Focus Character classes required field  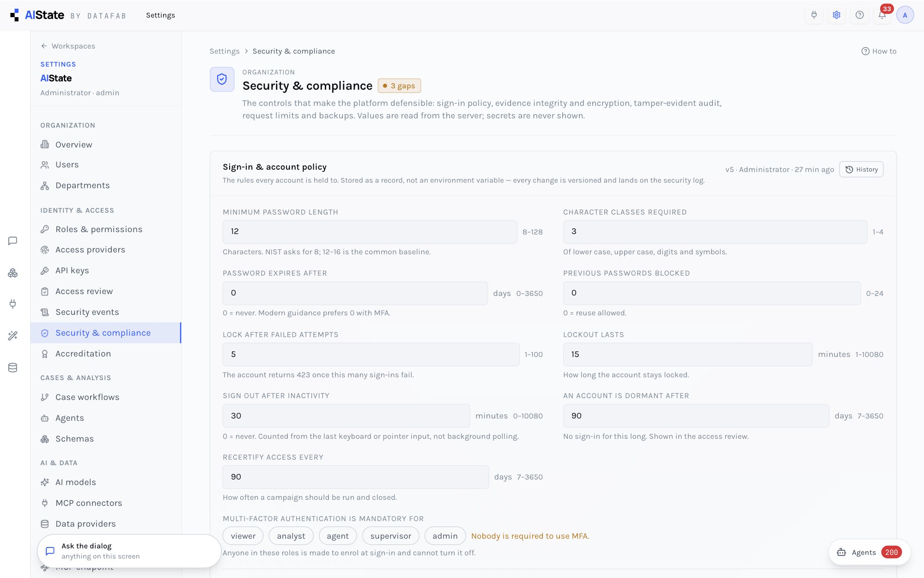[715, 232]
